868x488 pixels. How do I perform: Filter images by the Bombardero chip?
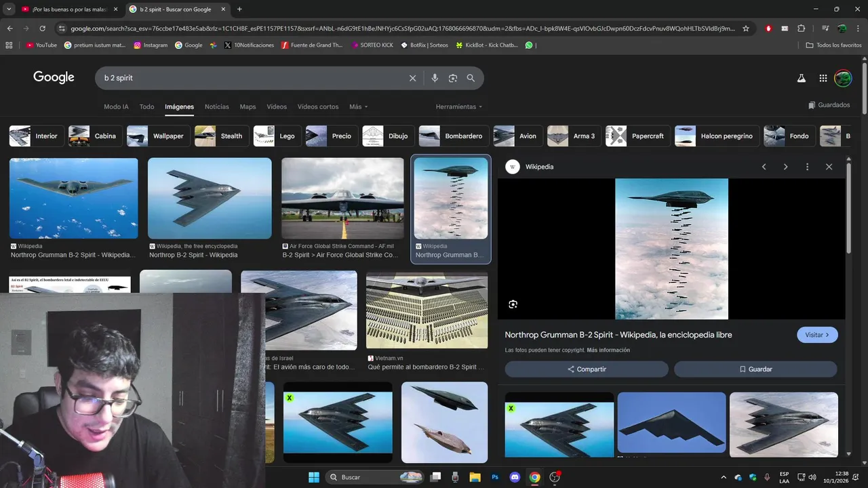click(453, 136)
